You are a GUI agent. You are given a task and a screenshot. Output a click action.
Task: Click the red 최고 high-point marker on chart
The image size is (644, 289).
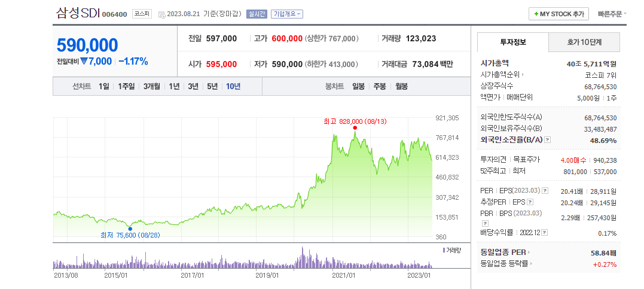(355, 128)
